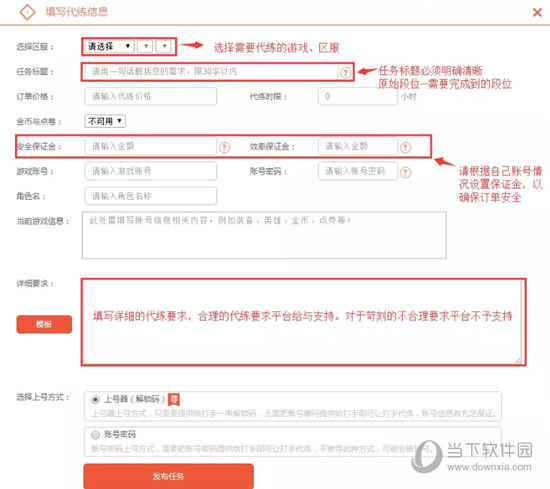Screen dimensions: 550x489
Task: Open the 请选择 game dropdown
Action: (x=109, y=46)
